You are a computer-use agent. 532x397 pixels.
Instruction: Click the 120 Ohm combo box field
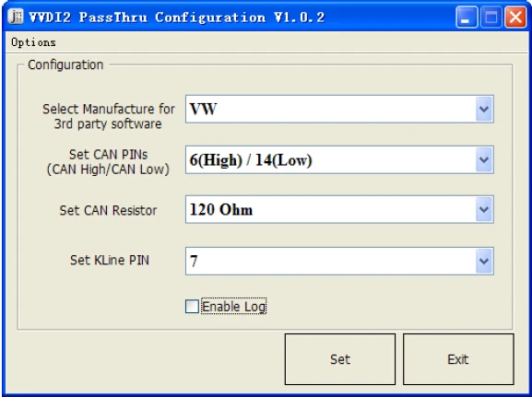[339, 209]
